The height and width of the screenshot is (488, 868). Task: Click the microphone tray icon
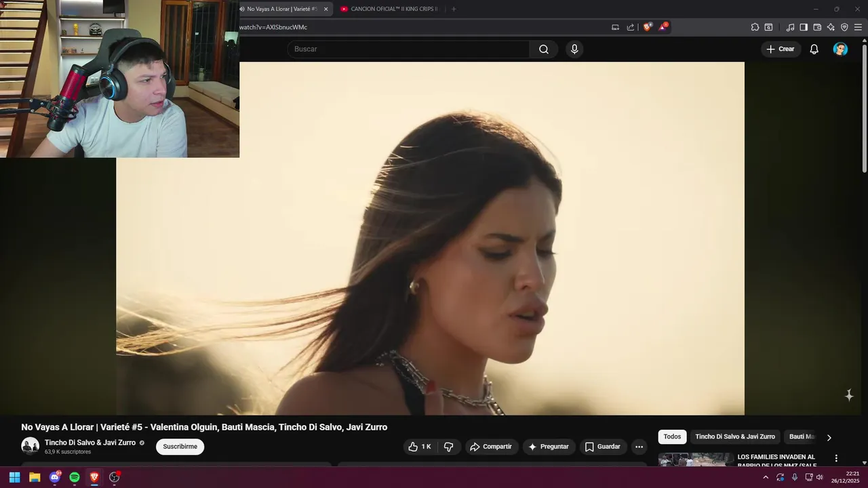tap(795, 477)
